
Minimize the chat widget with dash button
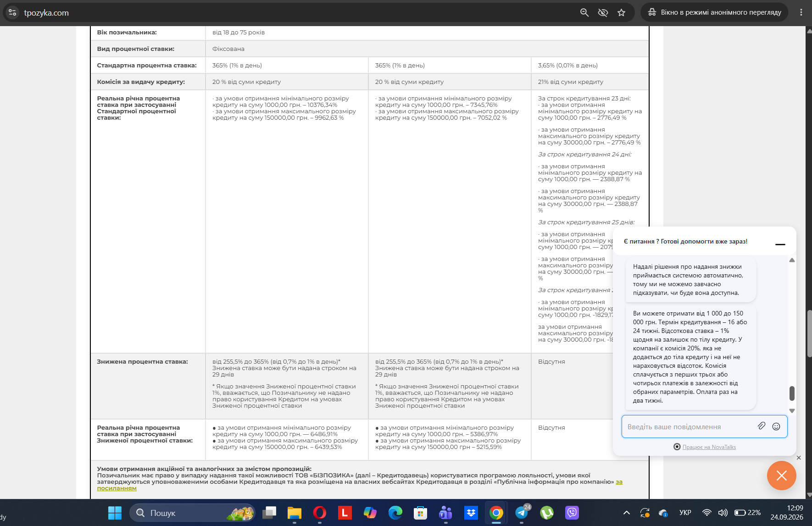tap(780, 244)
